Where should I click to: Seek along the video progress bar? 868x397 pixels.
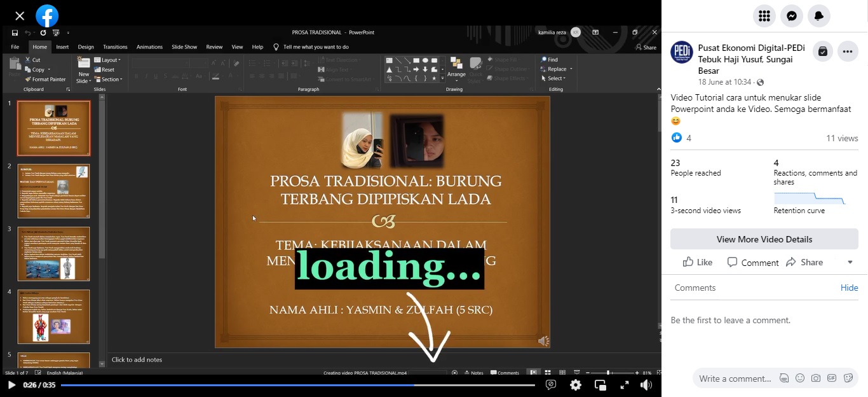[298, 385]
